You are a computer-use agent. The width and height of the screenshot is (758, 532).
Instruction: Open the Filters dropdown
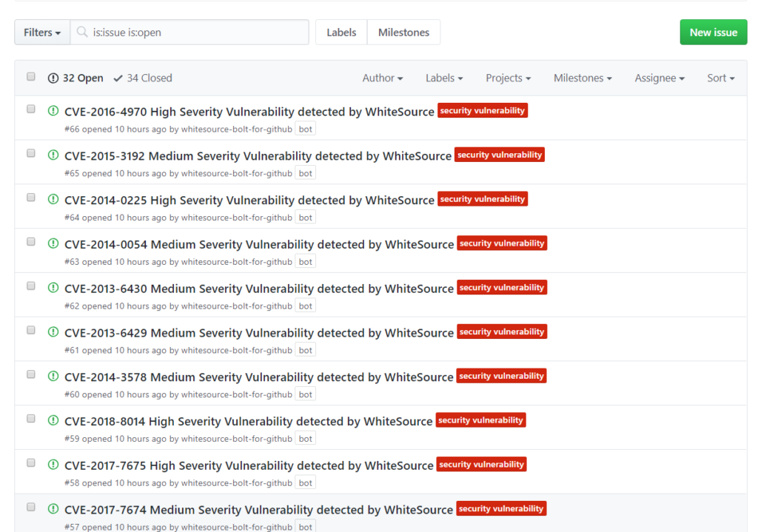[41, 32]
